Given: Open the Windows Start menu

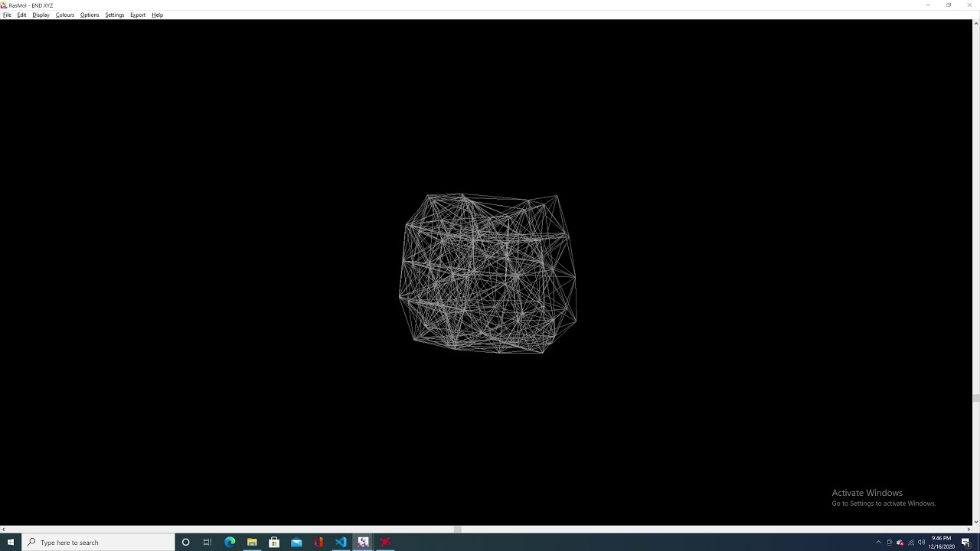Looking at the screenshot, I should pos(11,542).
